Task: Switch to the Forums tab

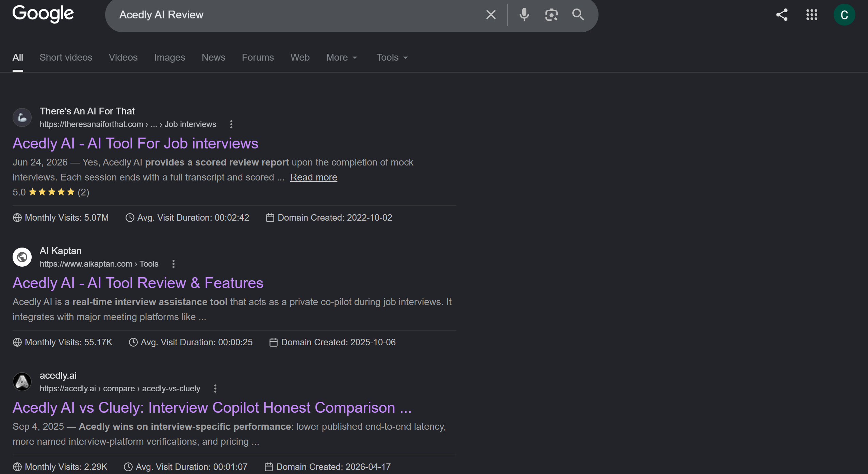Action: click(x=258, y=57)
